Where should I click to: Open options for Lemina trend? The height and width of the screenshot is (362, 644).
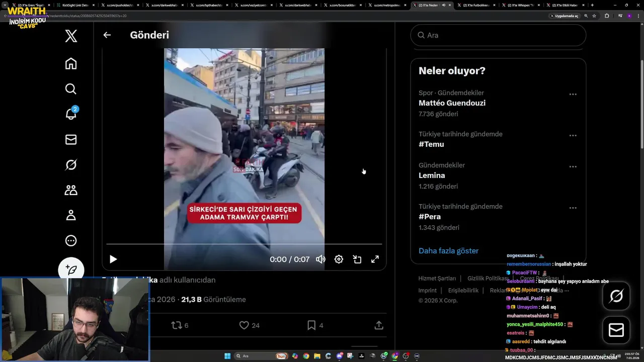pos(573,166)
